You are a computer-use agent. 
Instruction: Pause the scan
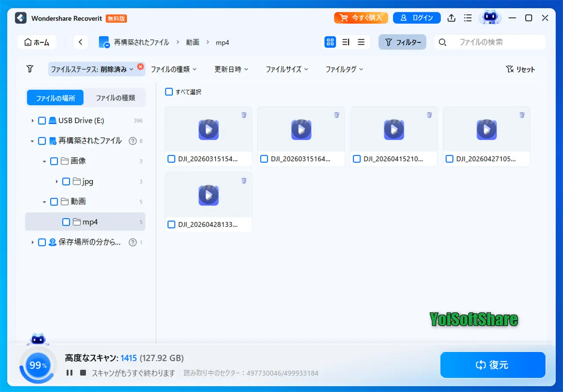tap(69, 373)
